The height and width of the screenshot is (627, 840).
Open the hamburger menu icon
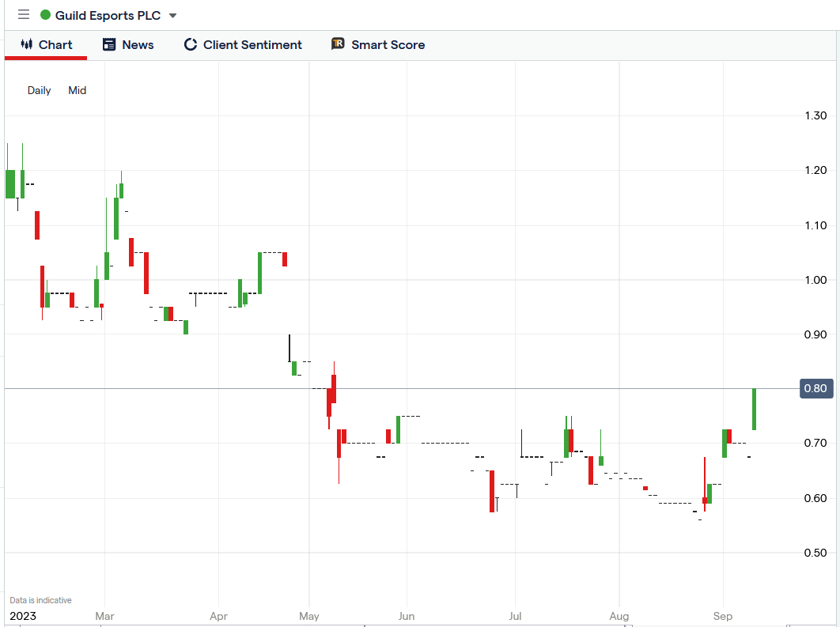tap(24, 14)
